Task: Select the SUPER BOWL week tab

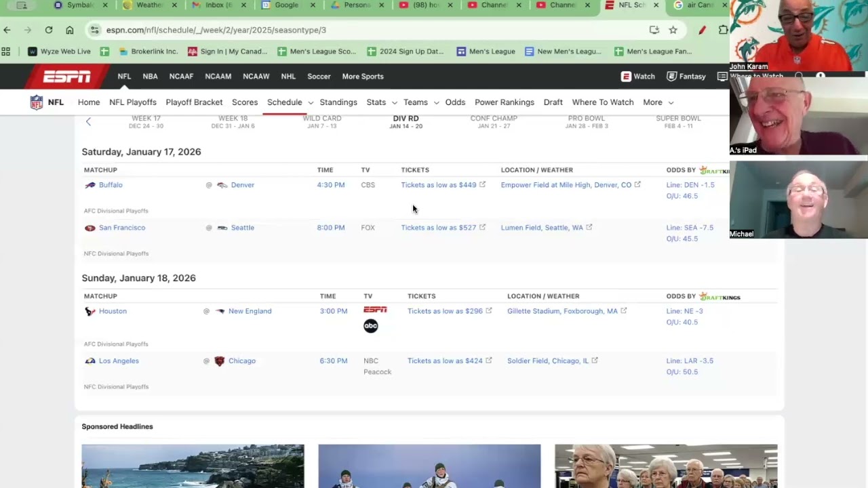Action: tap(678, 122)
